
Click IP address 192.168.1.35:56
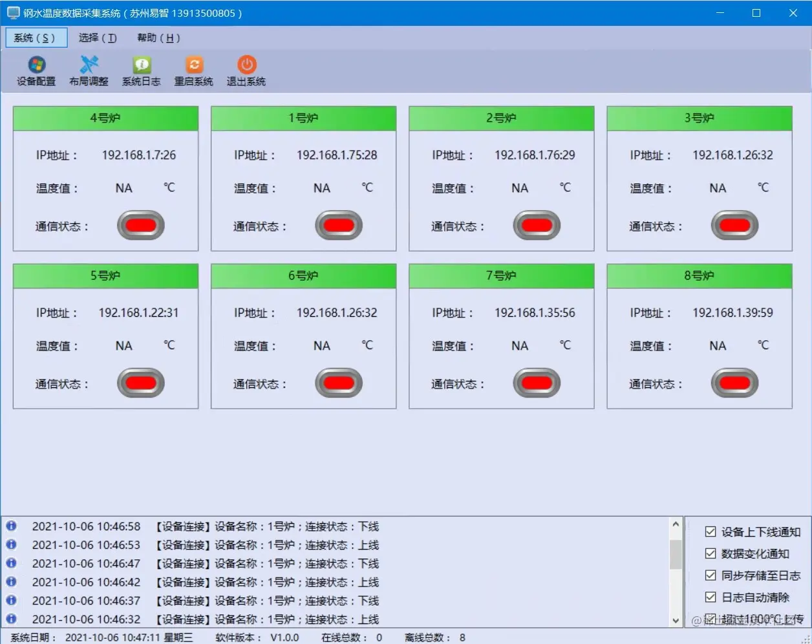535,313
